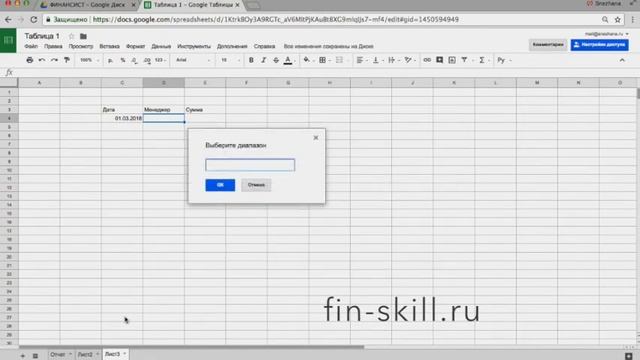Click Отмена in the range dialog

point(256,185)
